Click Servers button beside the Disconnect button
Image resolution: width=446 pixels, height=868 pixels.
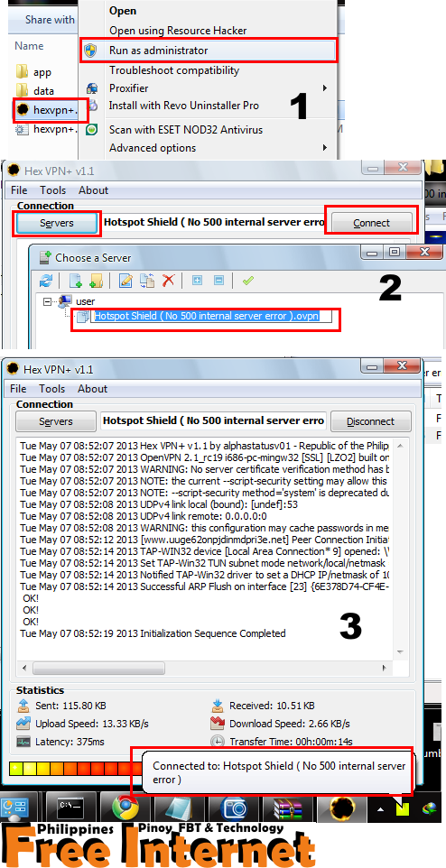(56, 421)
